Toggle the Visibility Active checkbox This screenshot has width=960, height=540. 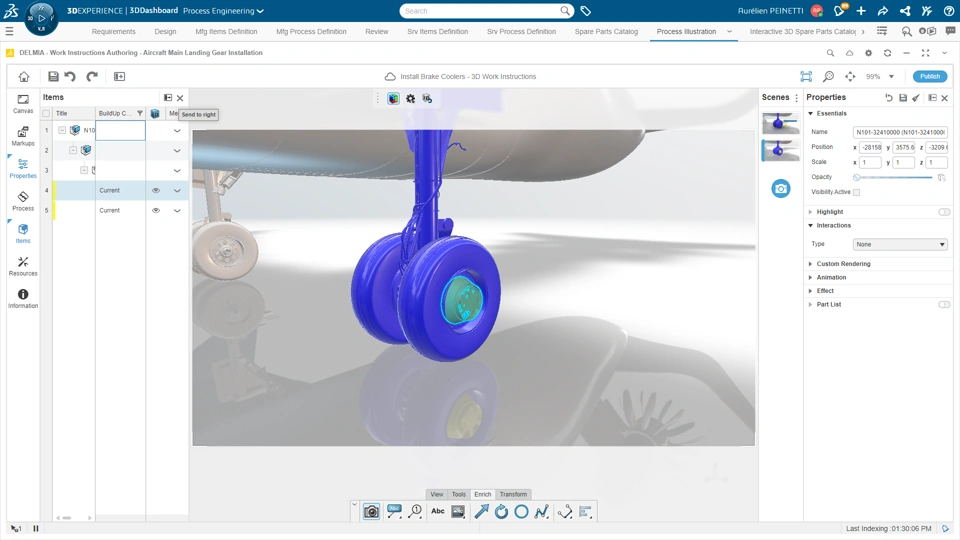click(x=857, y=192)
